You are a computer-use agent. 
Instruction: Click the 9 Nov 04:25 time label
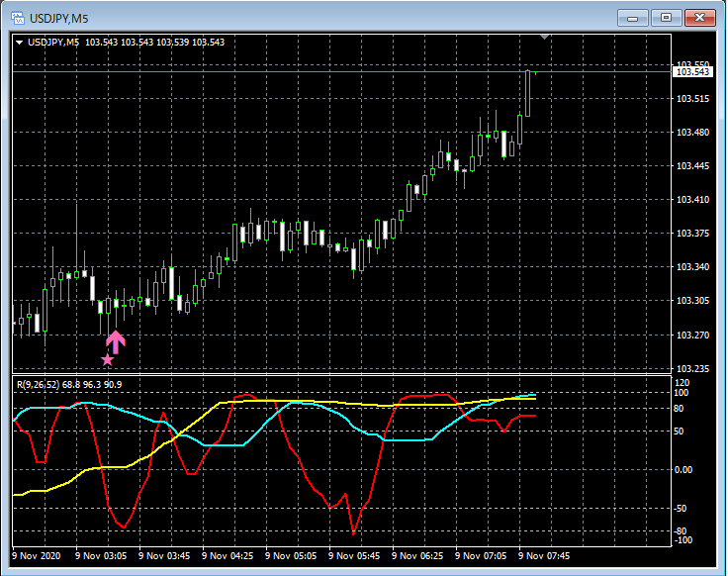227,556
